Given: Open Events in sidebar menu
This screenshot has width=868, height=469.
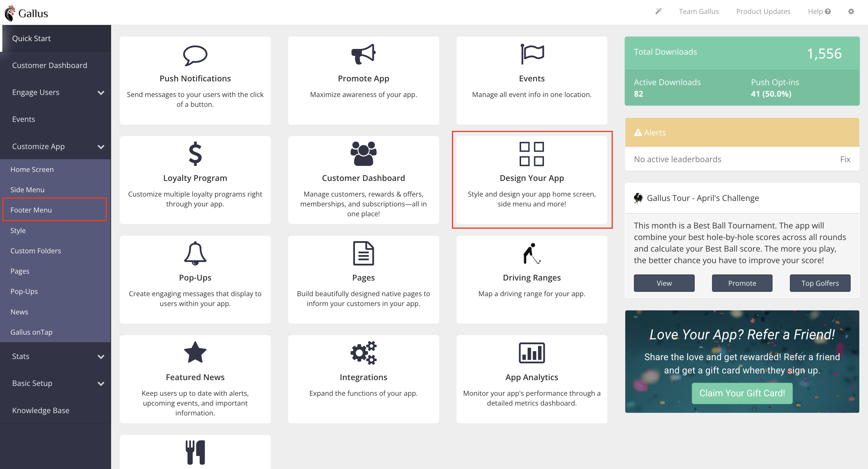Looking at the screenshot, I should coord(56,119).
